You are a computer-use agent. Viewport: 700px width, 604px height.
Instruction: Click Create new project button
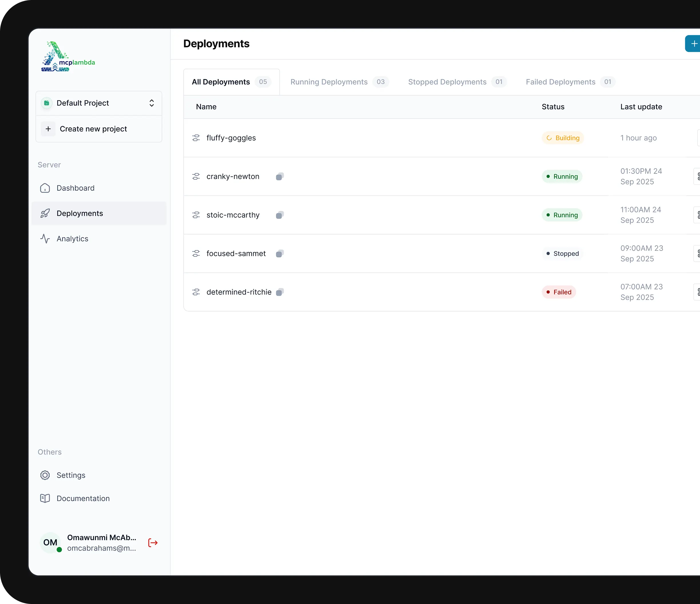click(93, 129)
